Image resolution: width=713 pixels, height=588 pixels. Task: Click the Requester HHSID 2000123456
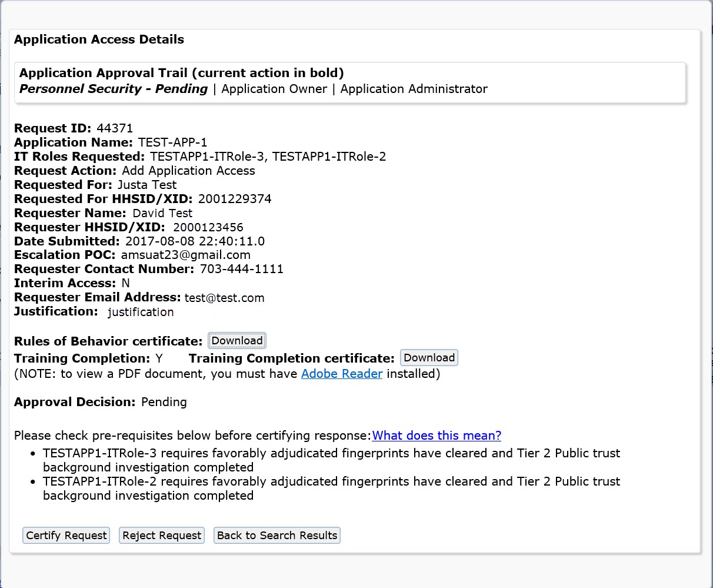coord(208,227)
